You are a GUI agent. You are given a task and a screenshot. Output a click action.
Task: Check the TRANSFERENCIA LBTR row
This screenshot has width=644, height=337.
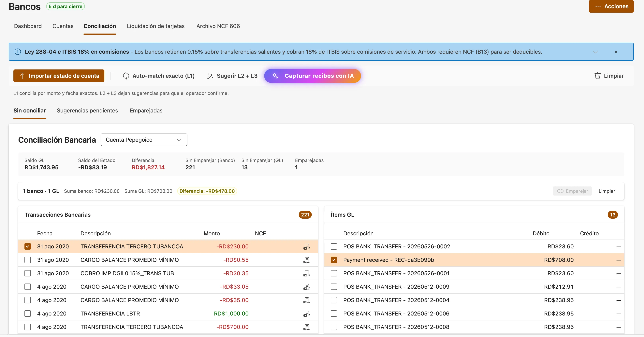pos(28,314)
